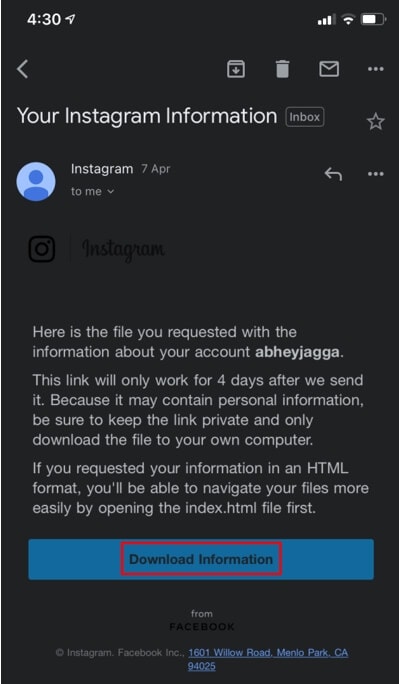Tap the FACEBOOK text in the footer
The image size is (399, 684).
pyautogui.click(x=202, y=627)
